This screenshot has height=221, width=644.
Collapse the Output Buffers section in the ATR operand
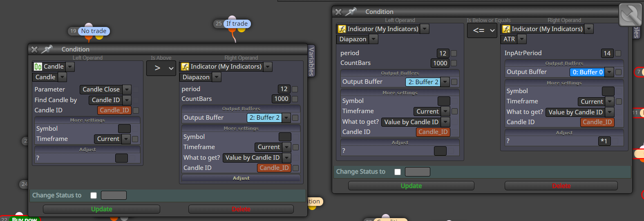[x=564, y=63]
